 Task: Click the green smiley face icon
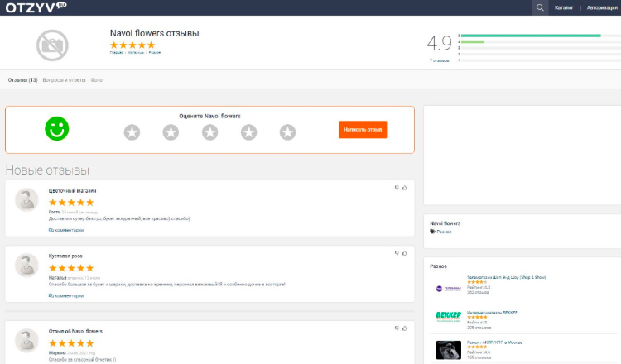point(56,128)
